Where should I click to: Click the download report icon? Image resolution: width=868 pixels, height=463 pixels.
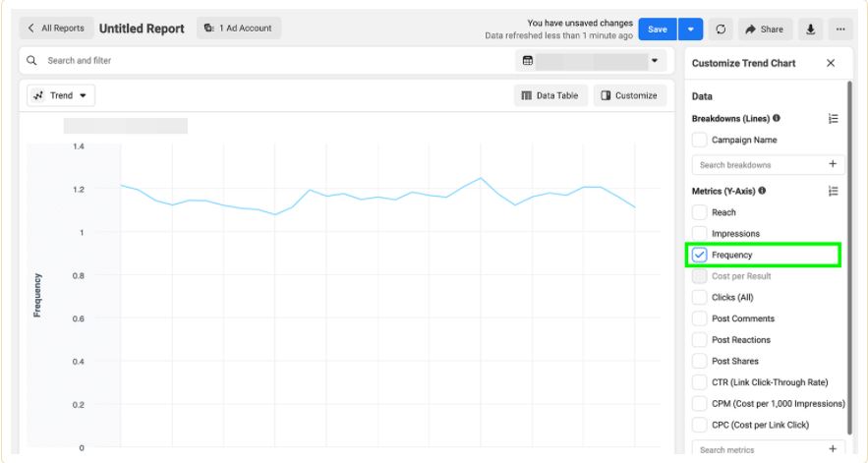pyautogui.click(x=811, y=29)
